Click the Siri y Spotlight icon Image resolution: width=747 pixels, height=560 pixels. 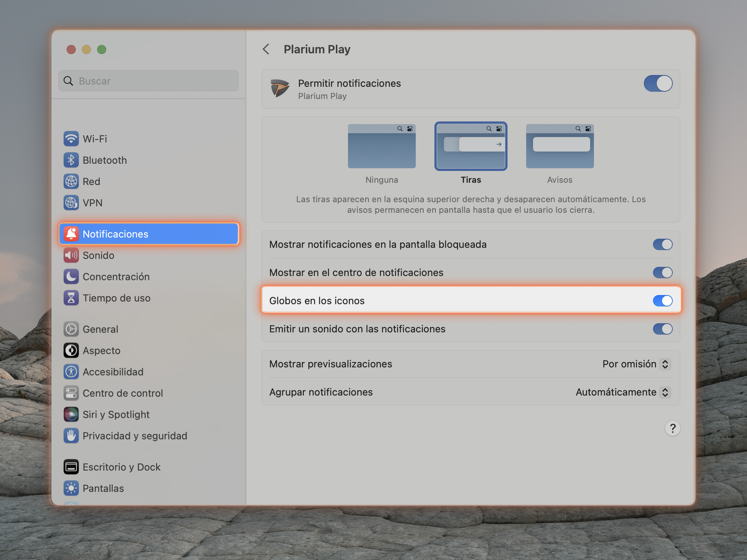71,414
